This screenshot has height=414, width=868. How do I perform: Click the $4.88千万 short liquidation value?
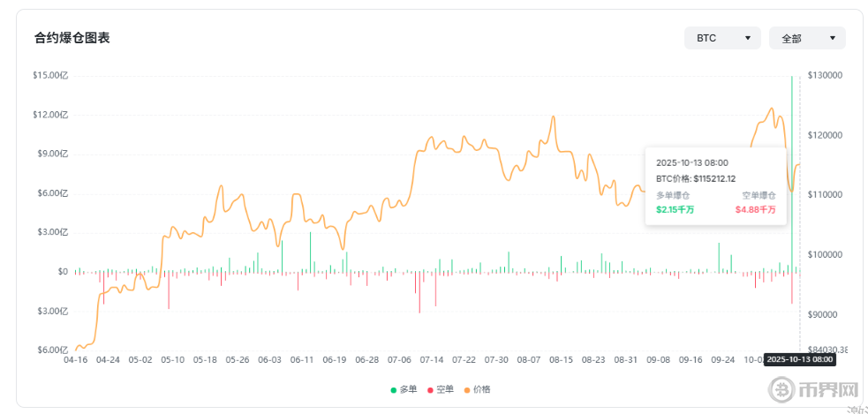[755, 209]
